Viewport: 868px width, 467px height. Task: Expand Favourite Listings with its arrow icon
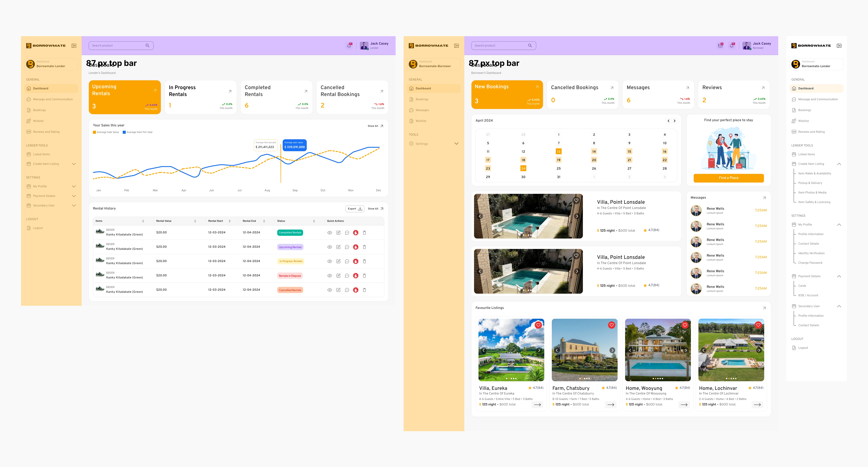764,308
